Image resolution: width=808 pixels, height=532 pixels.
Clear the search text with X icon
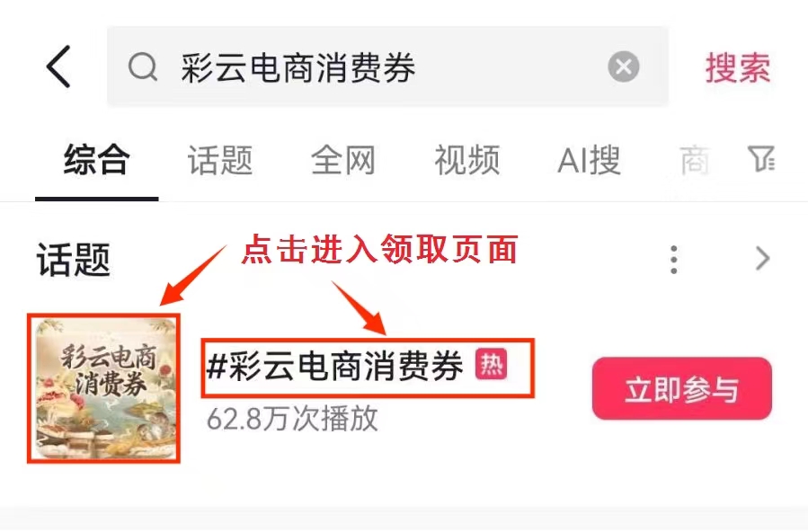[x=624, y=67]
